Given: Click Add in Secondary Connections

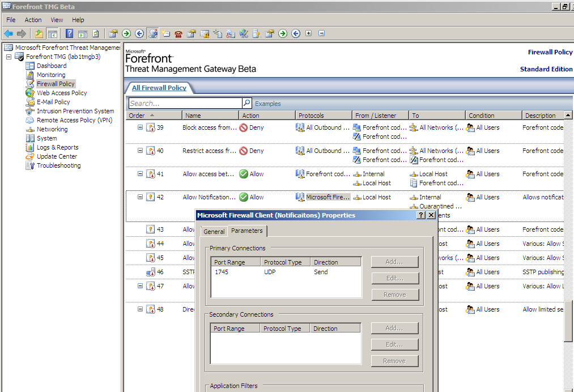Looking at the screenshot, I should click(394, 329).
